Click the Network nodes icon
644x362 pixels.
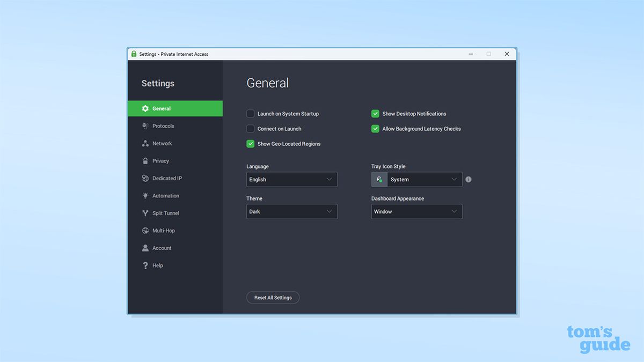click(x=145, y=143)
